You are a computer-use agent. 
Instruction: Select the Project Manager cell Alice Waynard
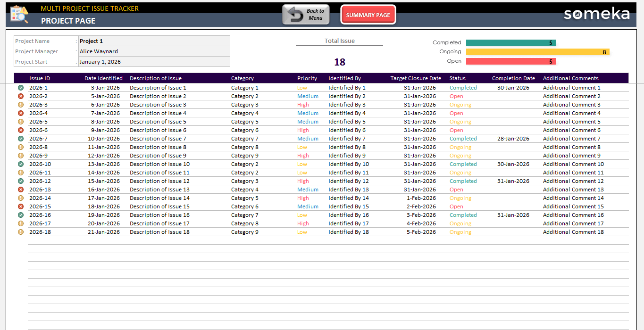coord(154,51)
